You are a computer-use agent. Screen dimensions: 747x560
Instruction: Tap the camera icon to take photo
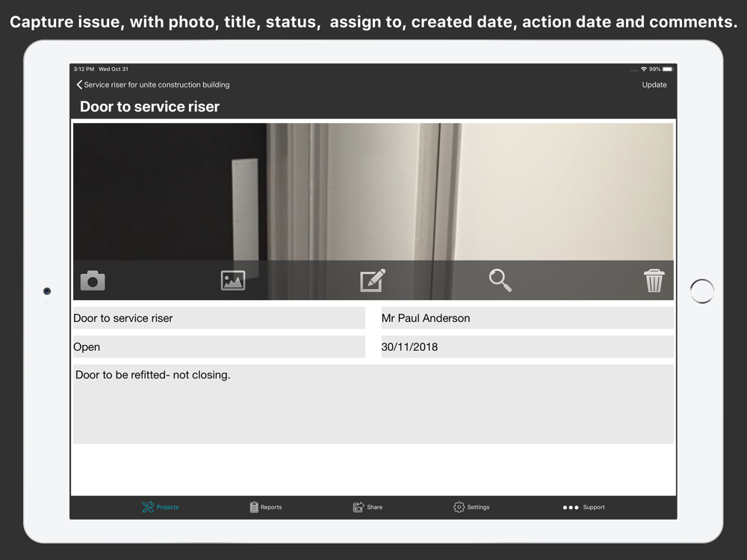93,281
